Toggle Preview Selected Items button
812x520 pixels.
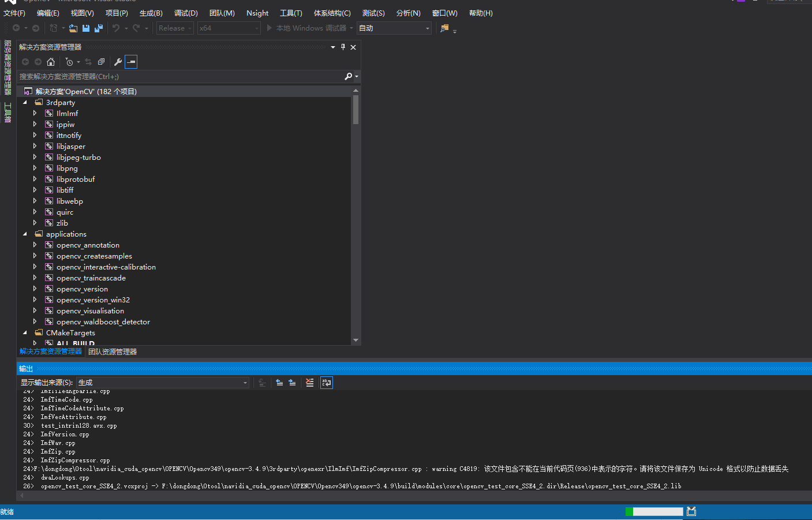(131, 62)
